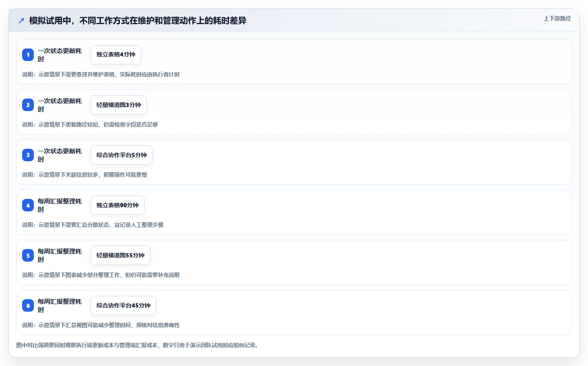Screen dimensions: 588x366
Task: Click the 上下游路径 label in the header
Action: coord(557,18)
